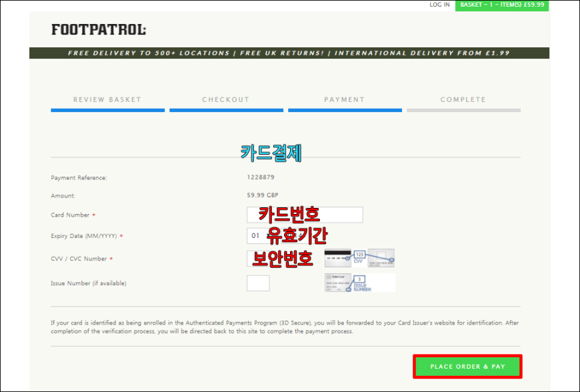Go to the Checkout step
Viewport: 580px width, 392px height.
227,103
